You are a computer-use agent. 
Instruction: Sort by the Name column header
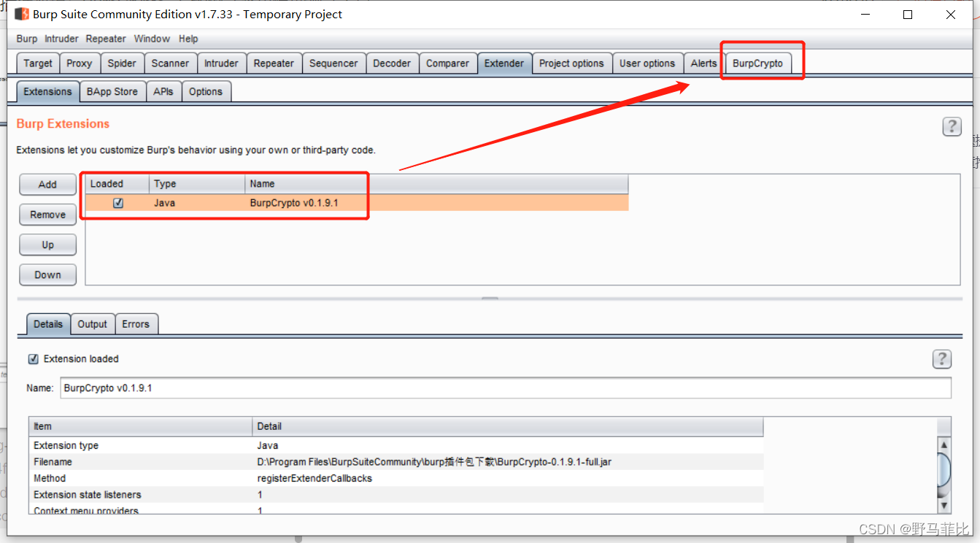tap(436, 184)
